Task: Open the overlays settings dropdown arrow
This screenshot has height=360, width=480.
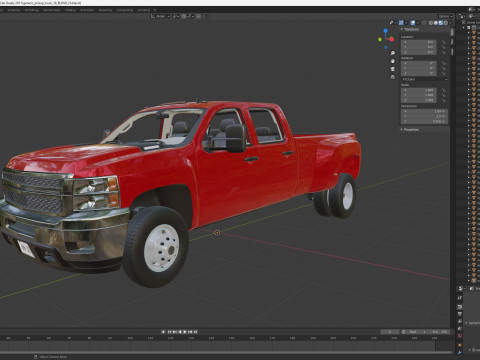Action: 418,23
